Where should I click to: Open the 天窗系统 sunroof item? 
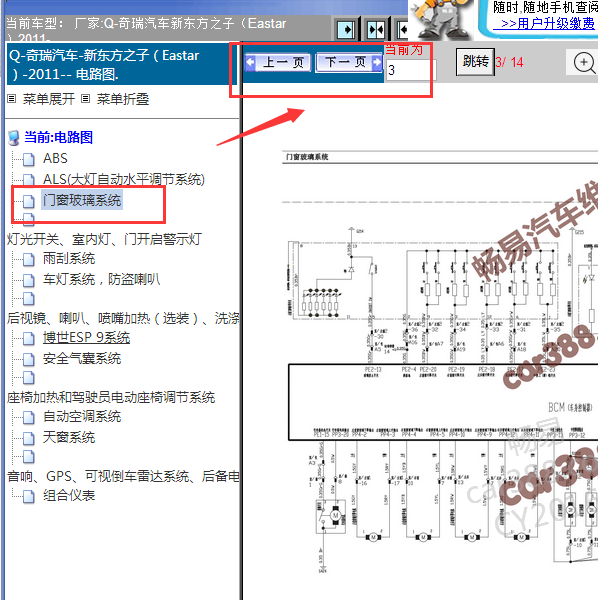click(69, 437)
